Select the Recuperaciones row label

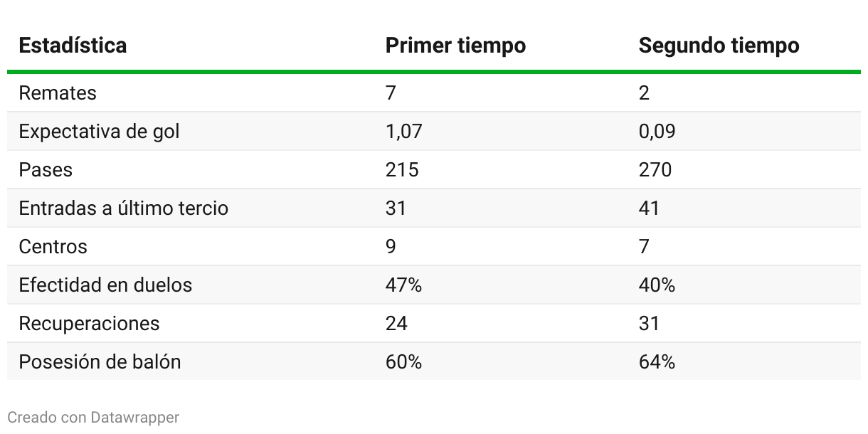(x=89, y=324)
